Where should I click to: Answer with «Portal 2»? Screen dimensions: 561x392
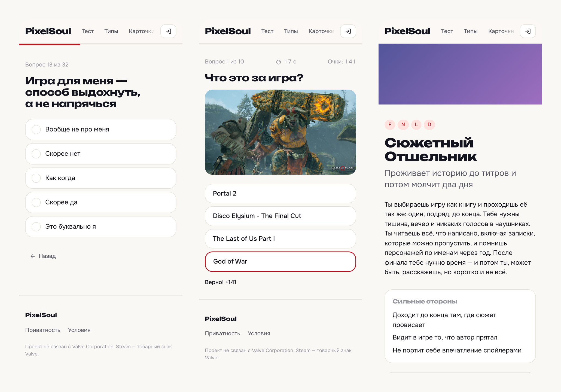(x=280, y=194)
